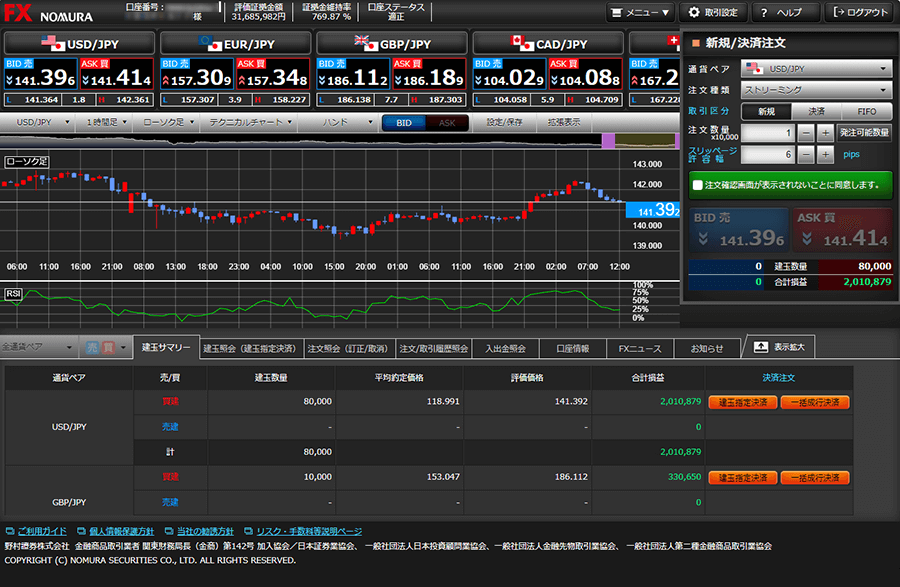The width and height of the screenshot is (900, 587).
Task: Click GBP/JPY row 一括成行決済 button
Action: (x=815, y=477)
